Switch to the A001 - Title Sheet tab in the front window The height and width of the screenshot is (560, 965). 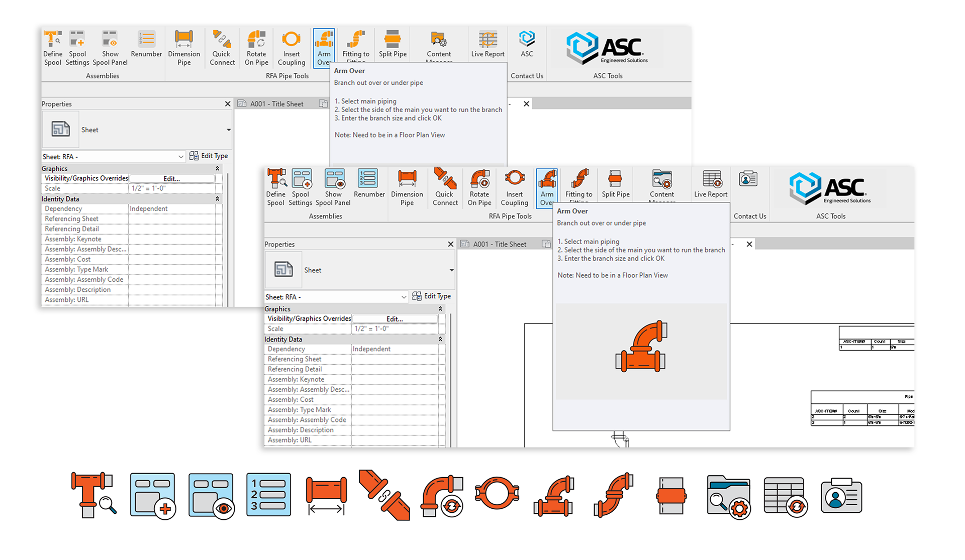(500, 244)
